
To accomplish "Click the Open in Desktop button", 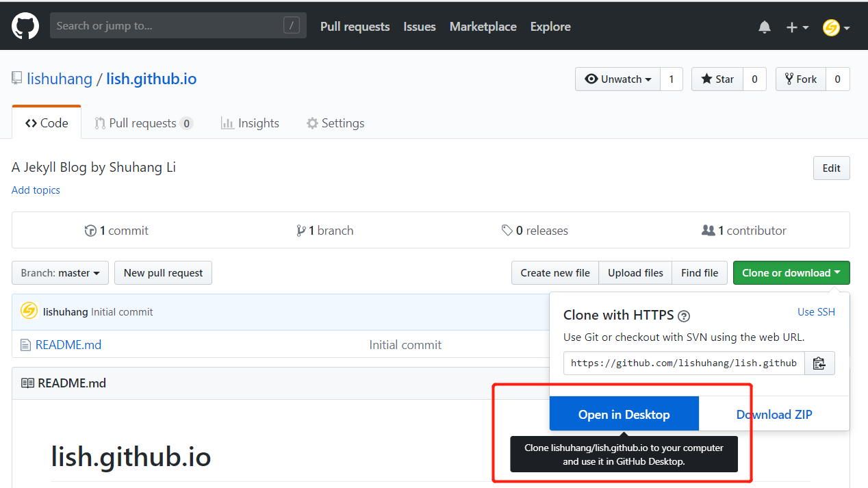I will point(624,414).
